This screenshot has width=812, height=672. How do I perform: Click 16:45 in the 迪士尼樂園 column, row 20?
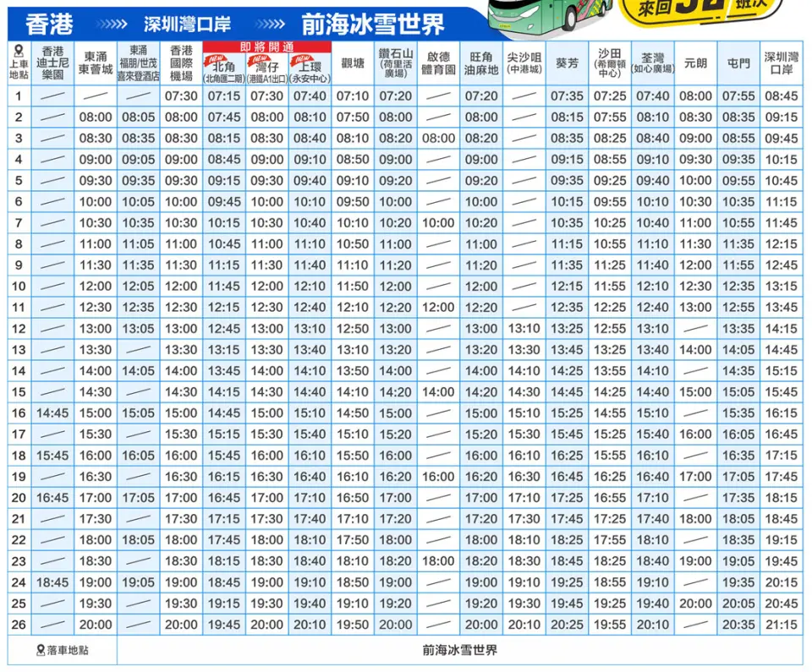52,498
